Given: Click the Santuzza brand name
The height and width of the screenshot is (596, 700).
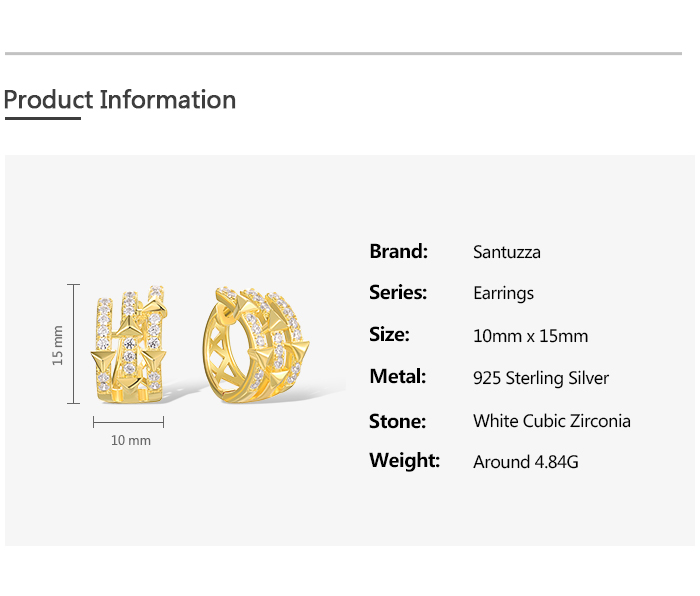Looking at the screenshot, I should (506, 252).
